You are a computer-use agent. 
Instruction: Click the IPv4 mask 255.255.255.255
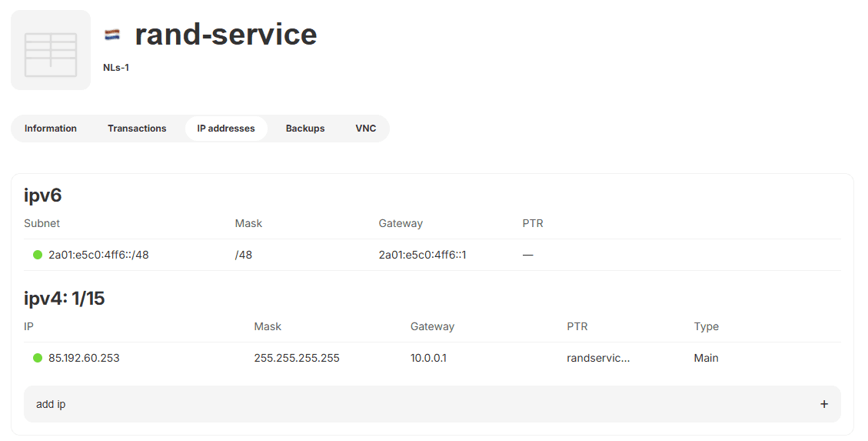tap(297, 358)
